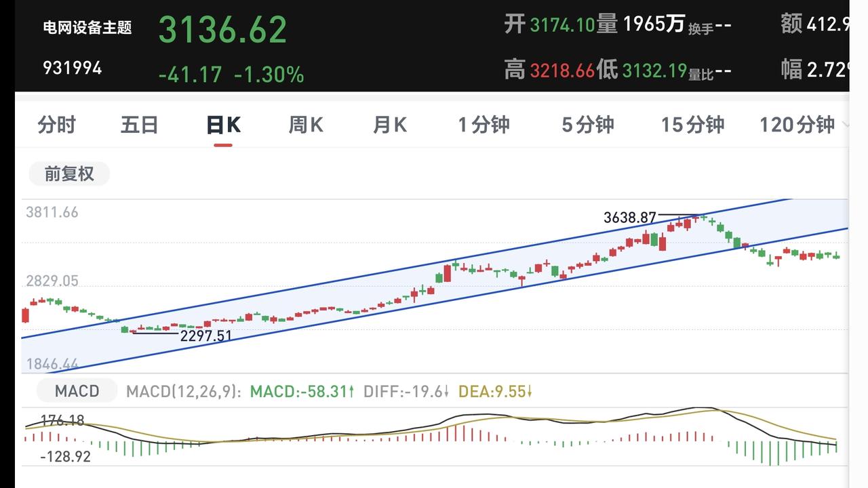Click the 3811.66 y-axis label
Screen dimensions: 868x488
point(52,212)
